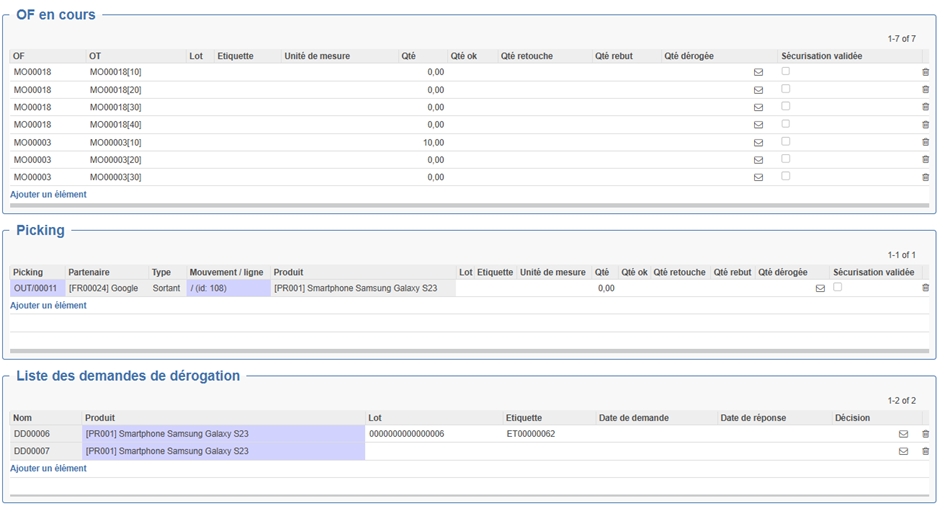The height and width of the screenshot is (506, 940).
Task: Sort OF en cours by OT column header
Action: [95, 56]
